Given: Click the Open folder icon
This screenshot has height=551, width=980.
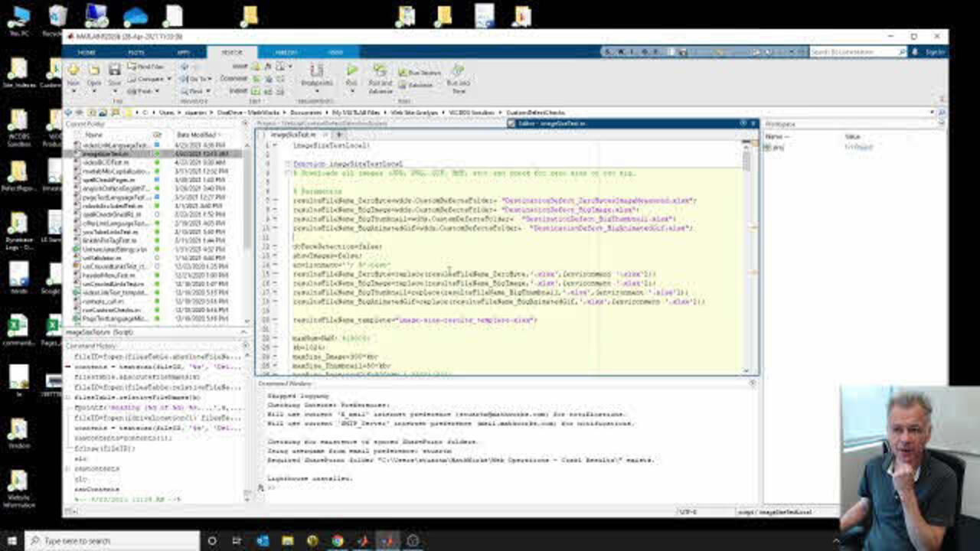Looking at the screenshot, I should coord(94,71).
